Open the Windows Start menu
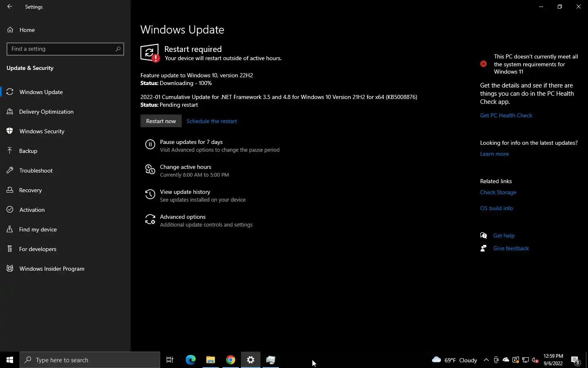The width and height of the screenshot is (588, 368). 10,360
